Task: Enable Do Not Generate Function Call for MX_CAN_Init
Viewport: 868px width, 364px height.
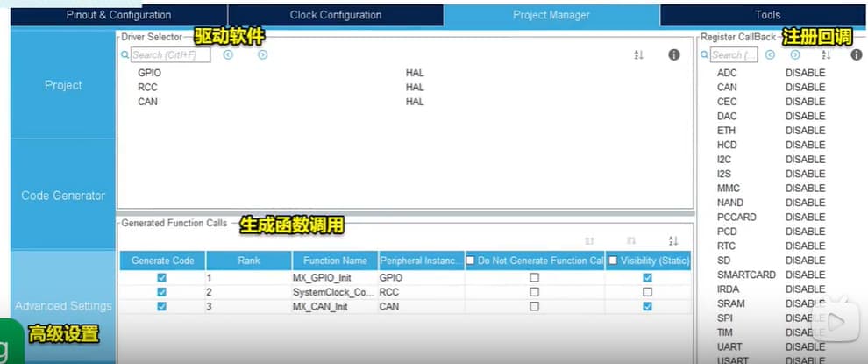Action: [x=534, y=306]
